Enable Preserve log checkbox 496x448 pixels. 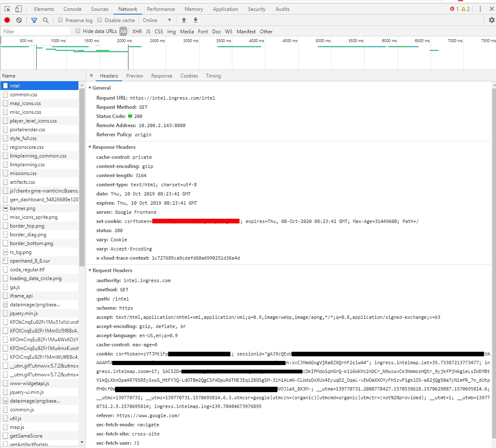click(x=60, y=20)
